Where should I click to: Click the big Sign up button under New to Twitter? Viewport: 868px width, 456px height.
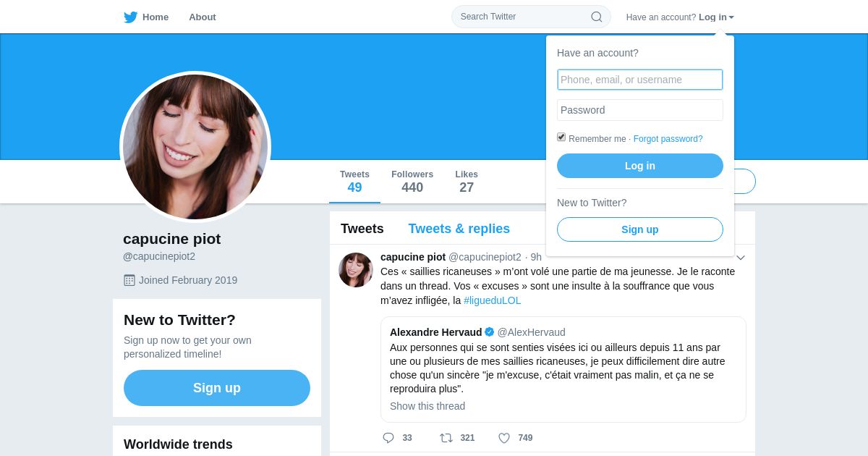(x=217, y=388)
